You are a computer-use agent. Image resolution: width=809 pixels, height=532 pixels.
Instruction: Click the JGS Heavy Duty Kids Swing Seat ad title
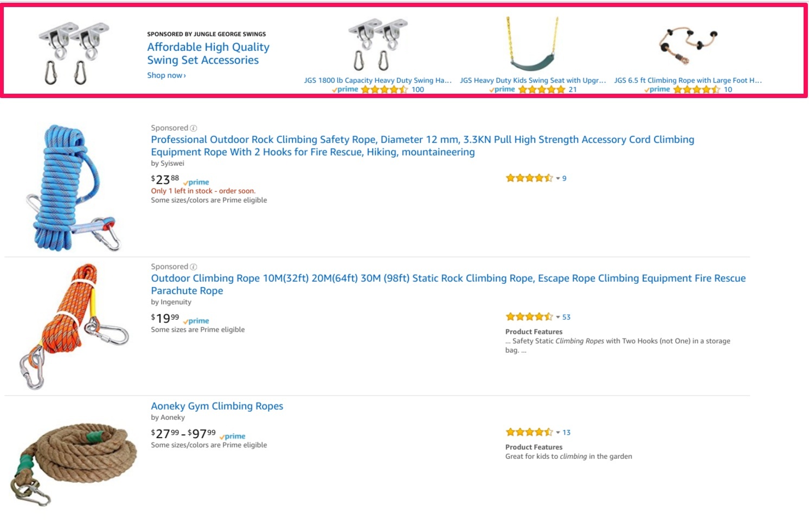tap(533, 80)
